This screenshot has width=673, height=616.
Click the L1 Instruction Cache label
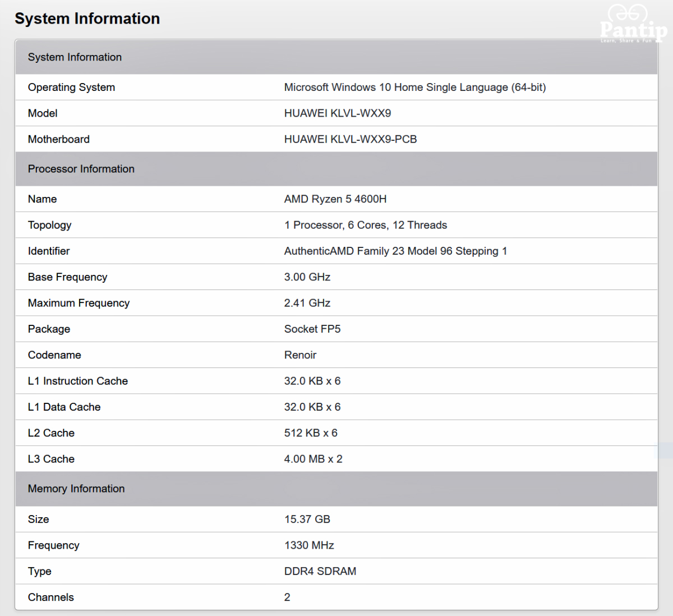(78, 381)
